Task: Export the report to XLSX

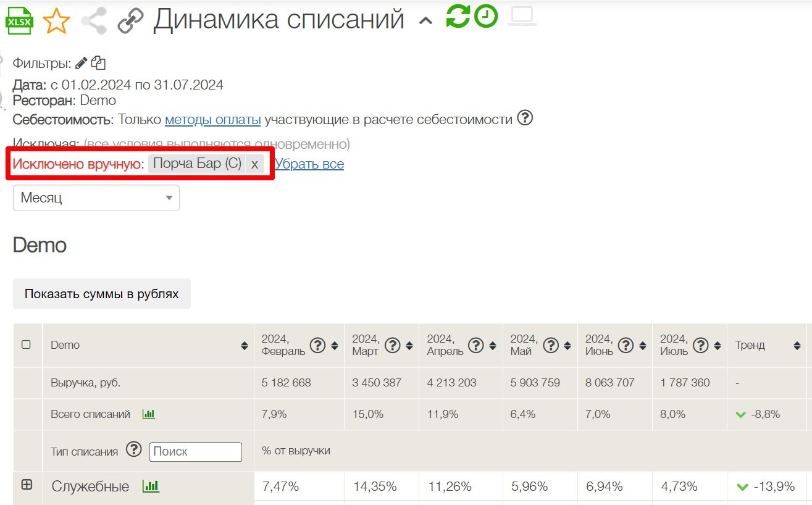Action: point(19,19)
